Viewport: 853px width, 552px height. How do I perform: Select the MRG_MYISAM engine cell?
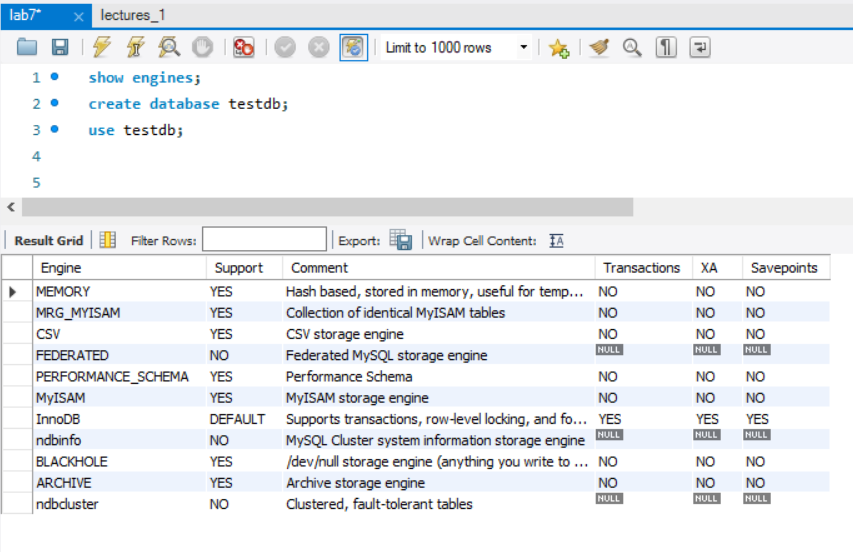tap(120, 313)
